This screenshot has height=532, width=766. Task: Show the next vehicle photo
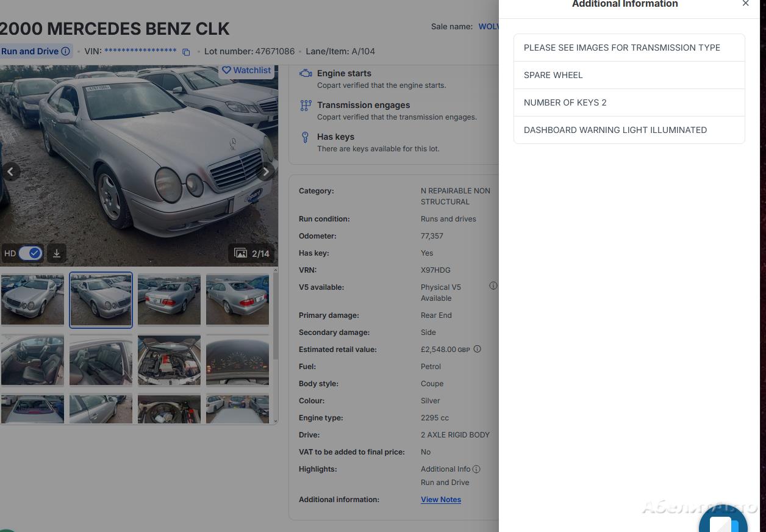[265, 172]
